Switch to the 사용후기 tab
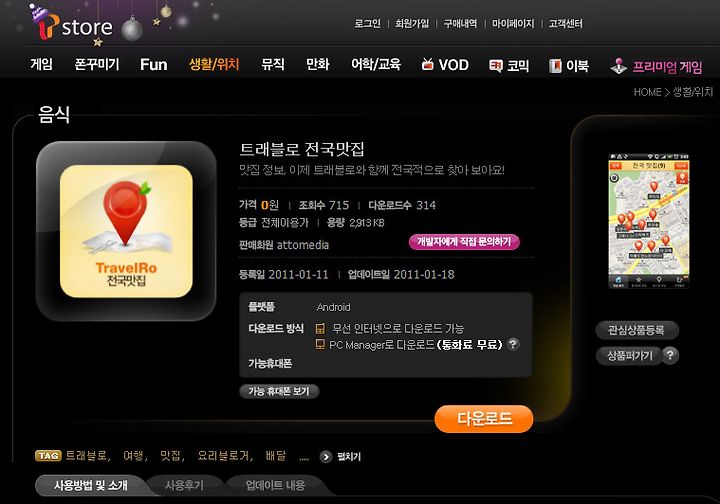Image resolution: width=720 pixels, height=504 pixels. (184, 485)
